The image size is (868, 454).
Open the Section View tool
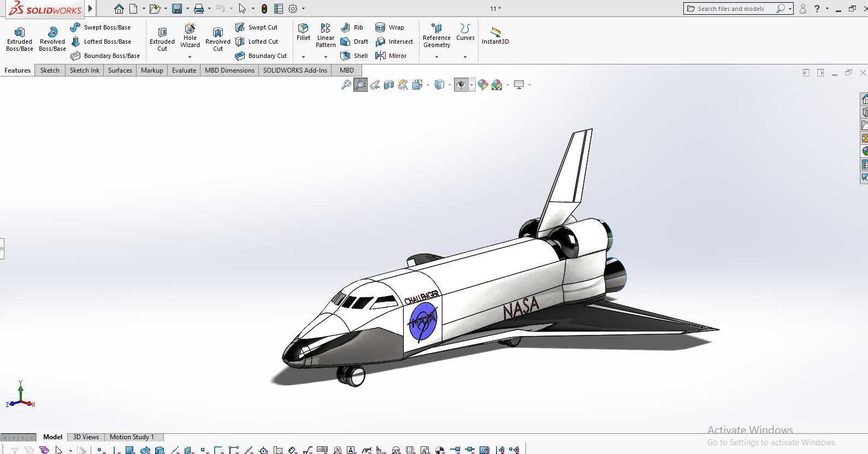[x=389, y=85]
